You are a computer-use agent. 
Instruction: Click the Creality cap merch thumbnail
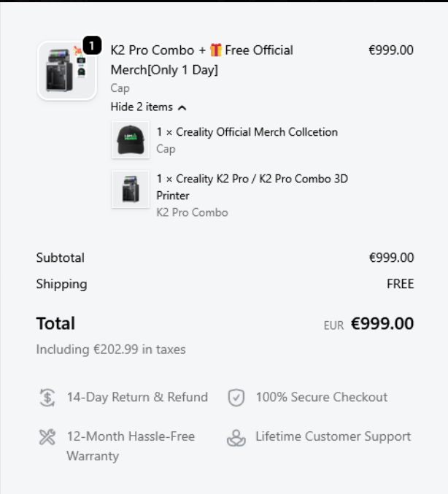coord(131,140)
